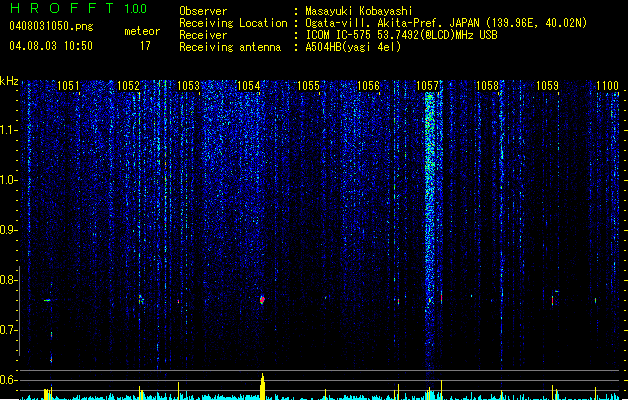Click the cyan meteor echo streak near 1051
Image resolution: width=629 pixels, height=400 pixels.
(48, 300)
